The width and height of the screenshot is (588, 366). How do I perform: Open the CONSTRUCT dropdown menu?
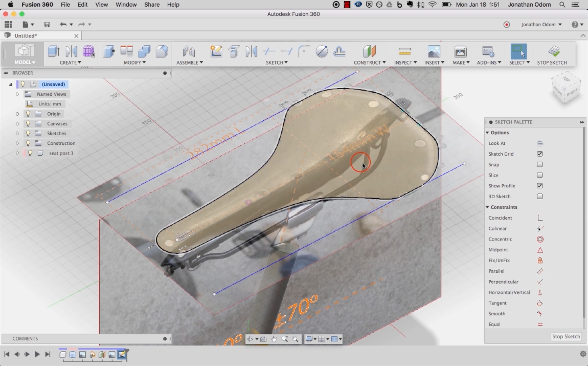[x=370, y=62]
